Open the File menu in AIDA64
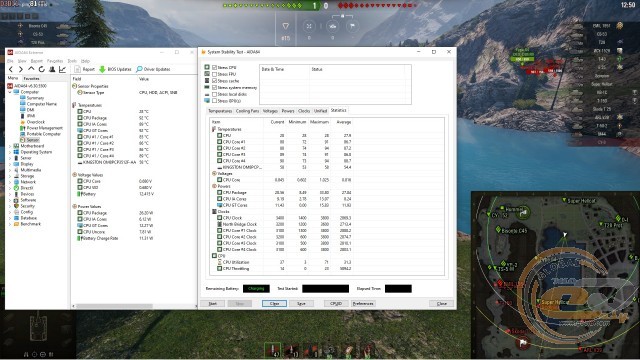 (11, 61)
